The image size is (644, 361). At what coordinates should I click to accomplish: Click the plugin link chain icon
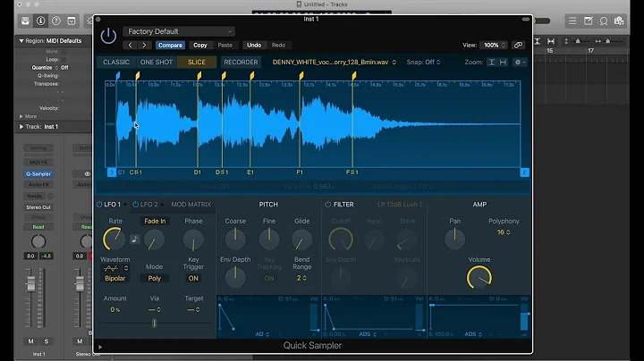click(518, 45)
